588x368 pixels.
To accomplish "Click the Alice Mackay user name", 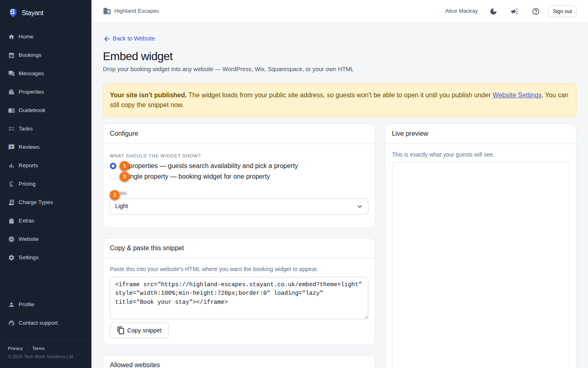I will 461,11.
